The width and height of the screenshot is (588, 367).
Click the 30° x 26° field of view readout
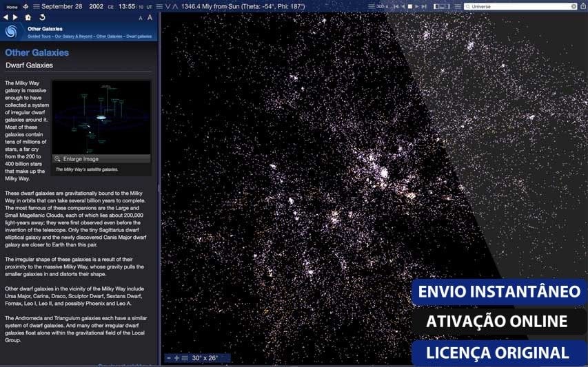(205, 358)
